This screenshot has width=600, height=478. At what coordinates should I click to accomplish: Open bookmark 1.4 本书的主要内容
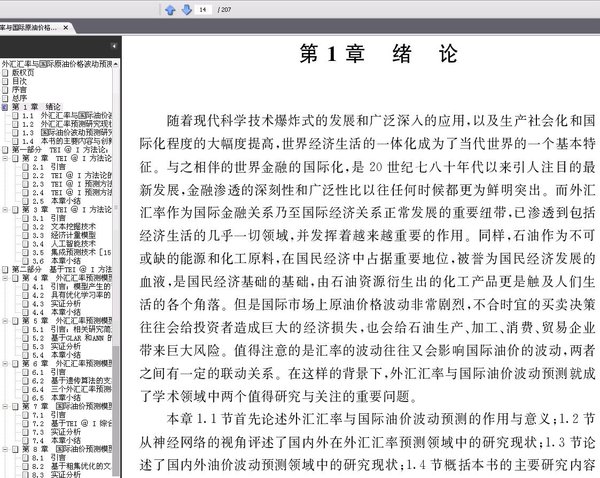point(67,141)
